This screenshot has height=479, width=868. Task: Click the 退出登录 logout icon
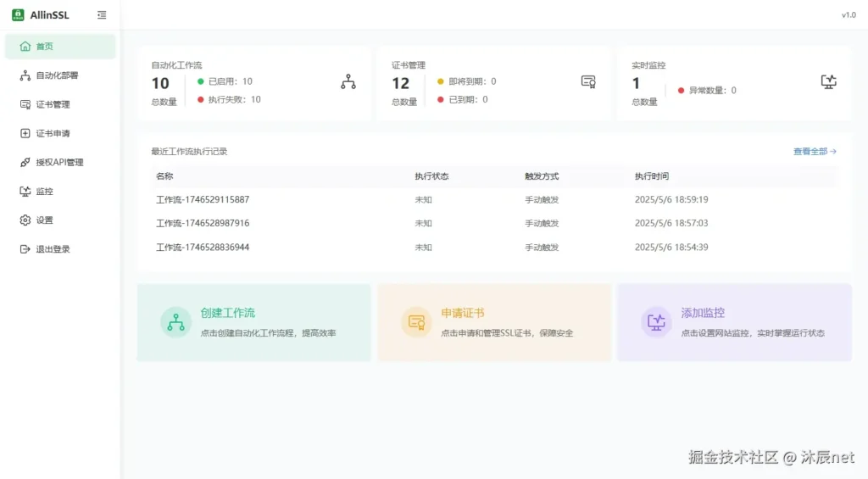25,249
